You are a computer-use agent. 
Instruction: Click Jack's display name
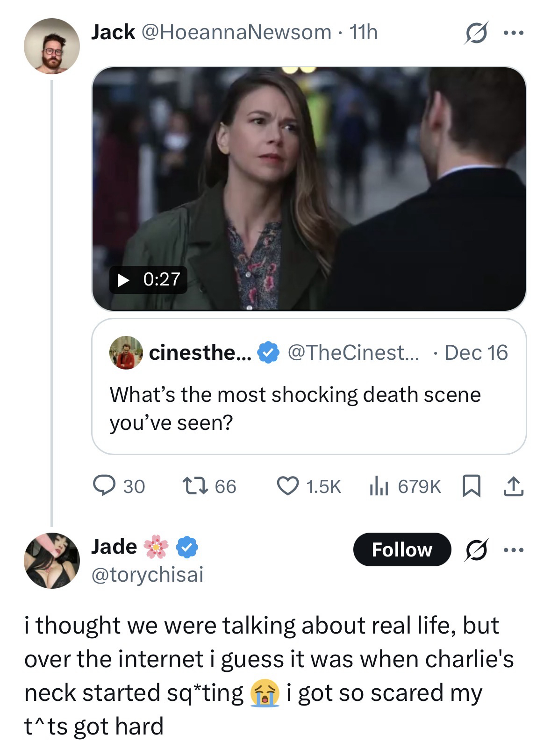pyautogui.click(x=113, y=32)
